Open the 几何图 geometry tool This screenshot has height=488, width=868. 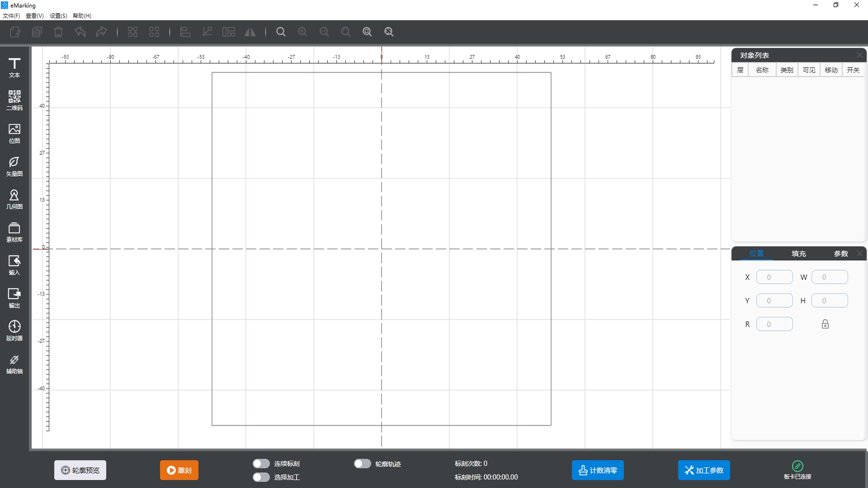pyautogui.click(x=14, y=199)
